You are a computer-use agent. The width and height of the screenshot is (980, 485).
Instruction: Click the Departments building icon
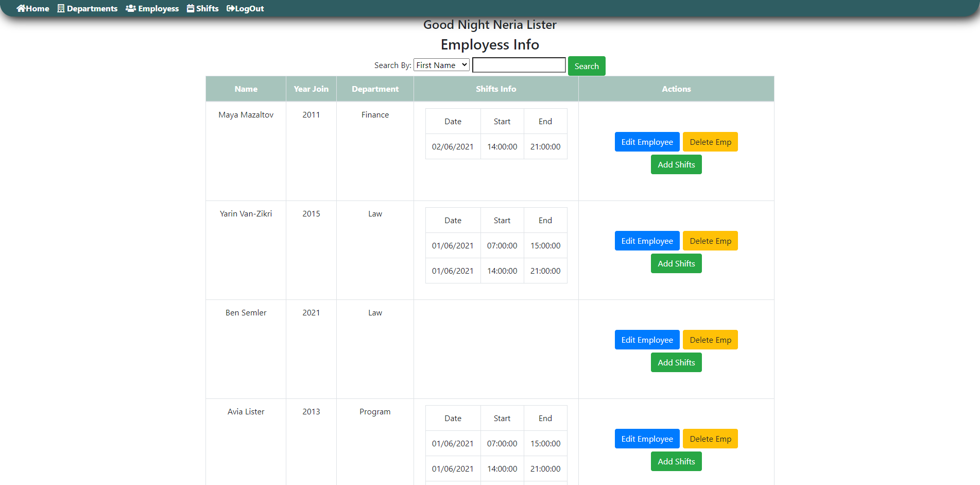(61, 8)
